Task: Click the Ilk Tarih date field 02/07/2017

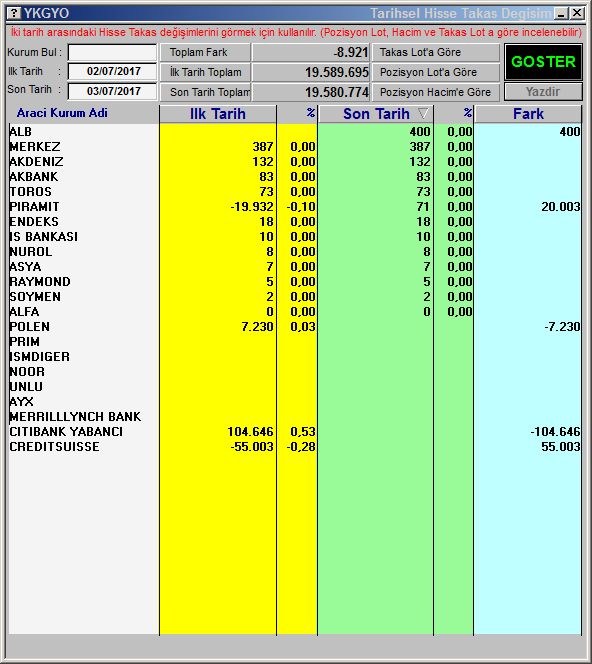Action: (x=112, y=71)
